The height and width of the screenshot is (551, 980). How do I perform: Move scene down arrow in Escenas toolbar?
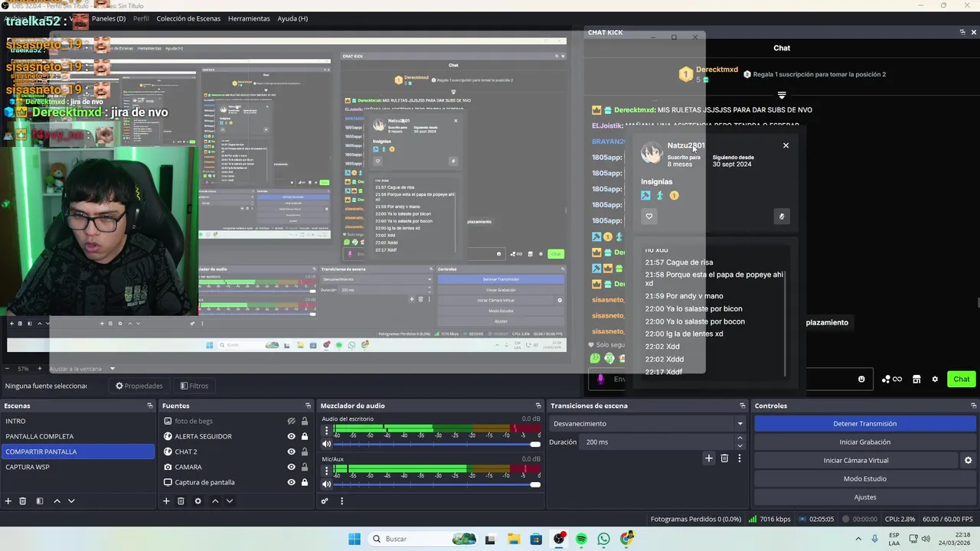tap(71, 501)
